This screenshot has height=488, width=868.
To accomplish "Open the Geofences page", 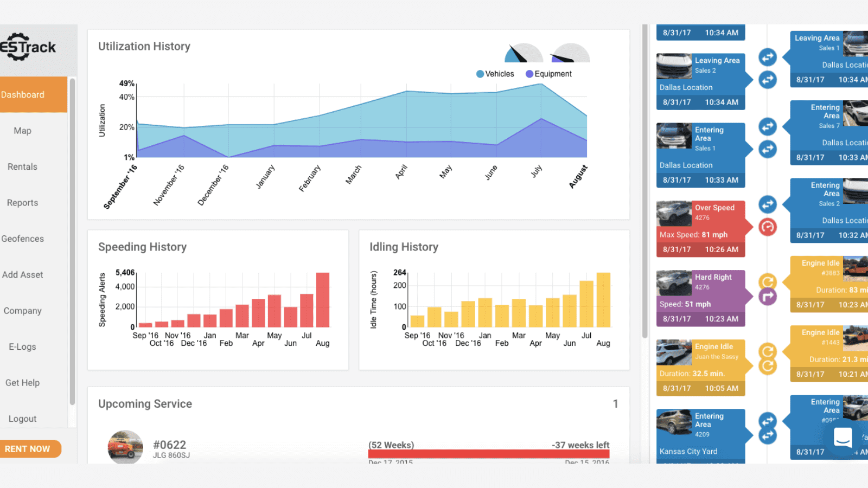I will (22, 239).
